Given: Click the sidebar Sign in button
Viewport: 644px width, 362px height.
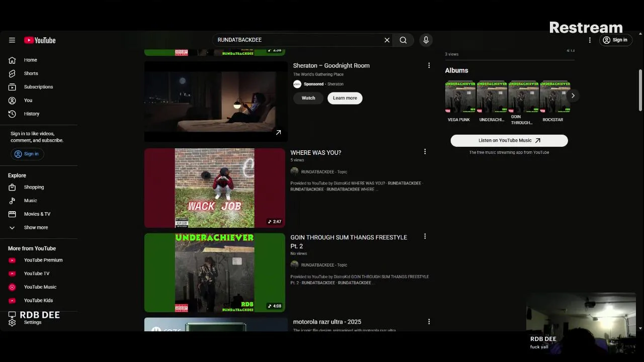Looking at the screenshot, I should click(27, 154).
